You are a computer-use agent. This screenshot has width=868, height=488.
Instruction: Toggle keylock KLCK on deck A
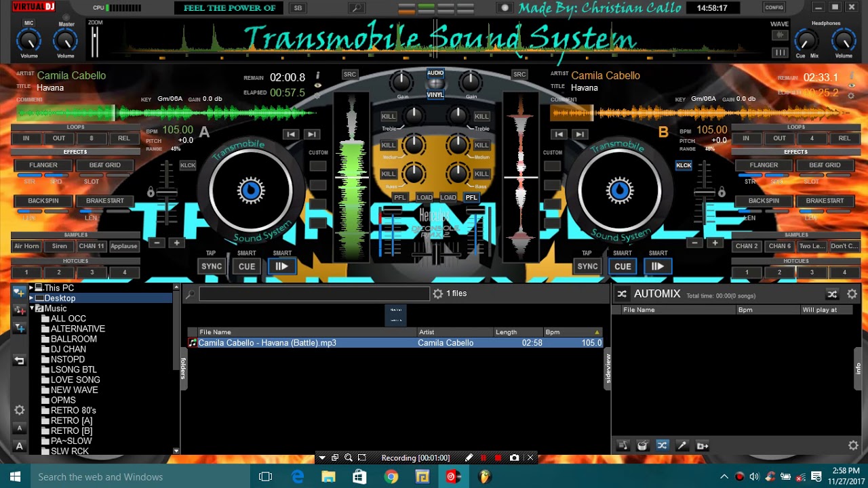point(188,165)
